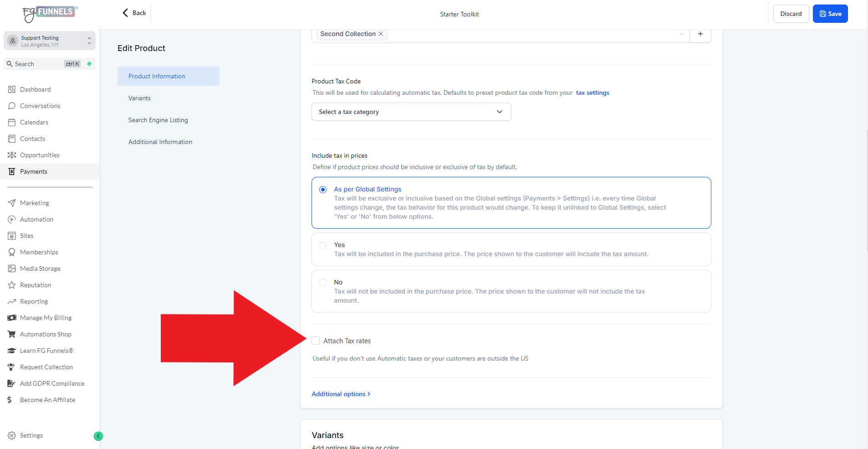Image resolution: width=868 pixels, height=449 pixels.
Task: Select the Yes tax inclusive radio
Action: 323,245
